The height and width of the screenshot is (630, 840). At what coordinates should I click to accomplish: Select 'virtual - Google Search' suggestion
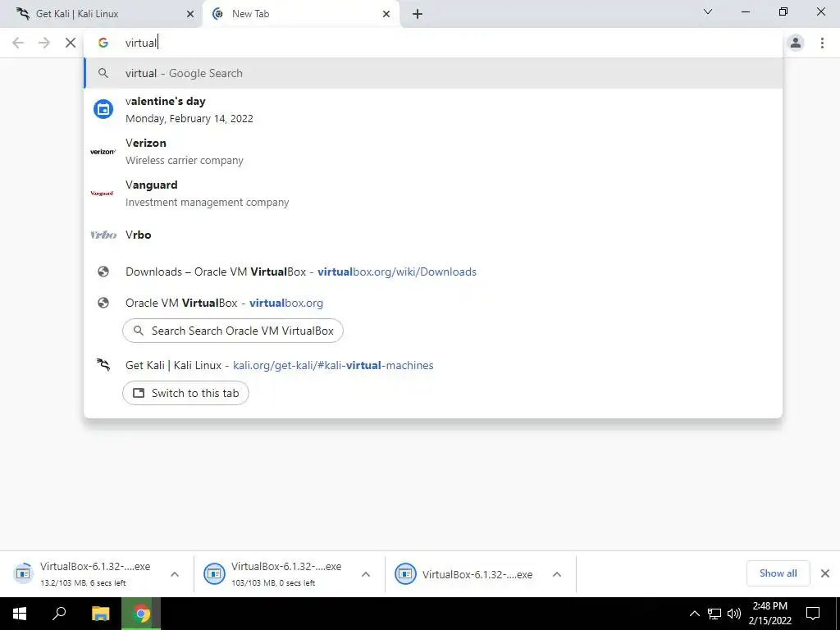point(433,73)
